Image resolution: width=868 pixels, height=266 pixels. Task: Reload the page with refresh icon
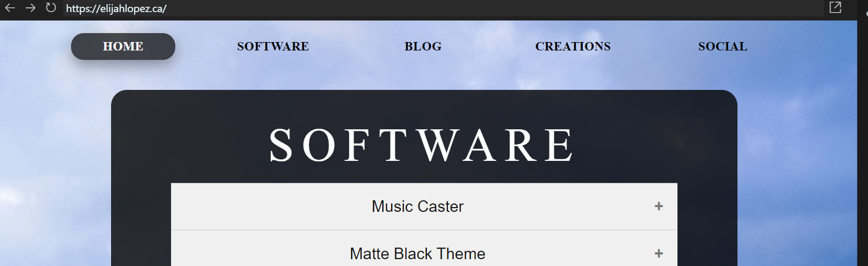click(51, 8)
